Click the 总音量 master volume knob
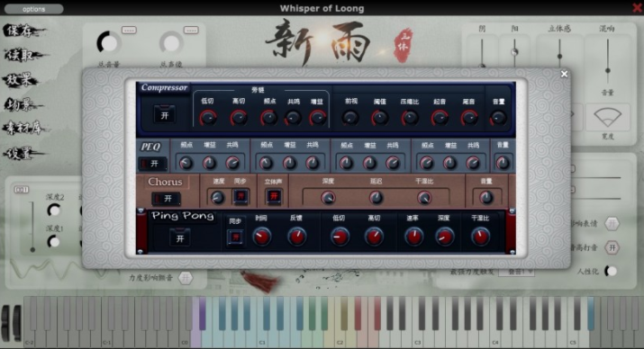The width and height of the screenshot is (644, 349). pyautogui.click(x=109, y=43)
